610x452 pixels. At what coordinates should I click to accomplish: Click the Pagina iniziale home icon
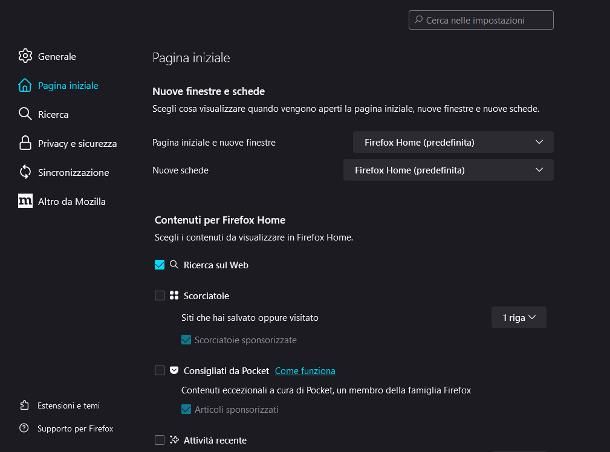pyautogui.click(x=25, y=85)
